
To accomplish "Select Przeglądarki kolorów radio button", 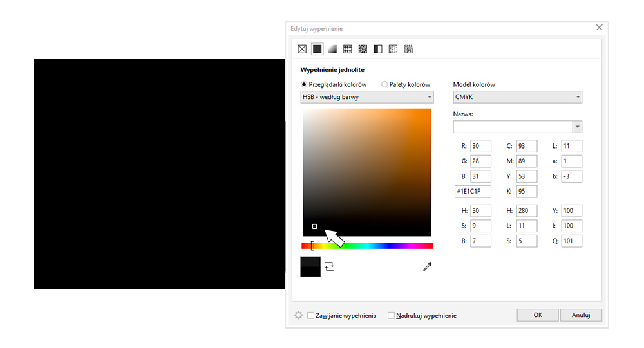I will 305,84.
